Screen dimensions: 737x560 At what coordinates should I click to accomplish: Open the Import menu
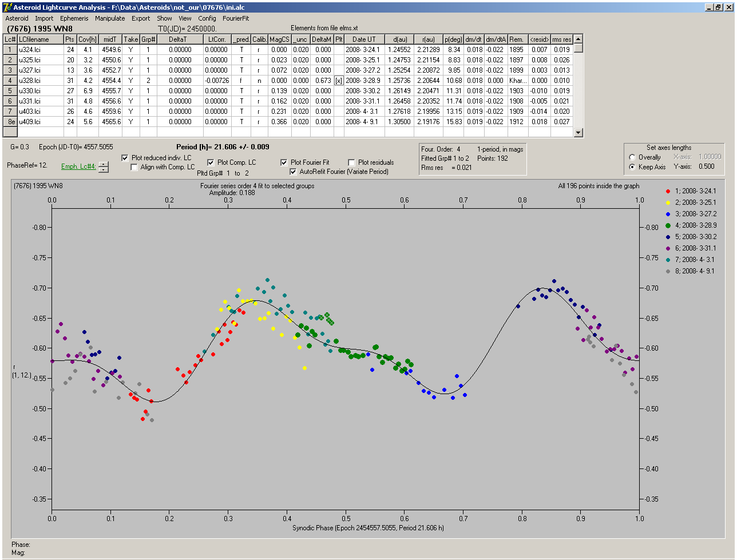click(44, 18)
